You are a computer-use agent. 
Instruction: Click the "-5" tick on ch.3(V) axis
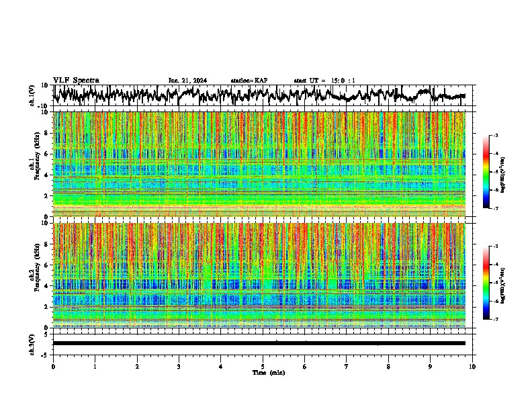click(44, 355)
